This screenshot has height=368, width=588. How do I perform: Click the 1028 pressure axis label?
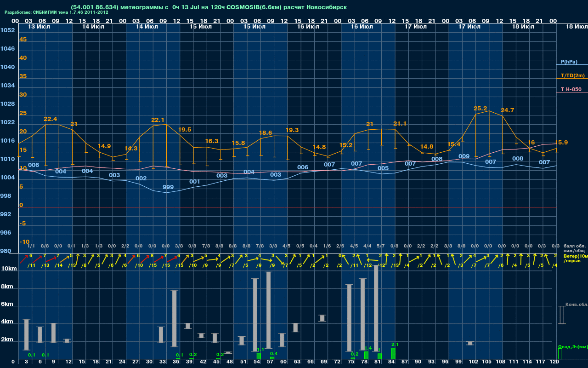(7, 104)
